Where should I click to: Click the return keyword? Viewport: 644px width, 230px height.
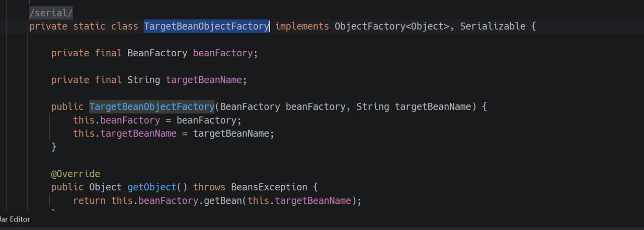coord(89,201)
